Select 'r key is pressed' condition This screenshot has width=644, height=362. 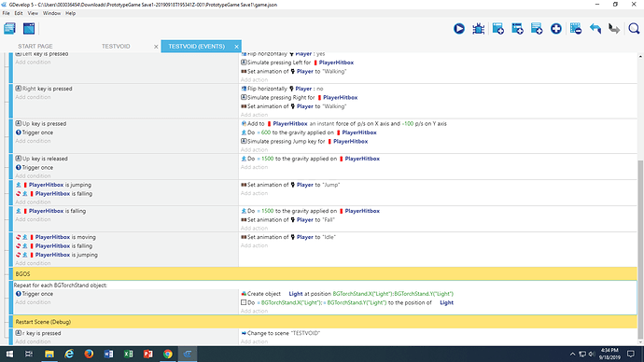pyautogui.click(x=38, y=333)
